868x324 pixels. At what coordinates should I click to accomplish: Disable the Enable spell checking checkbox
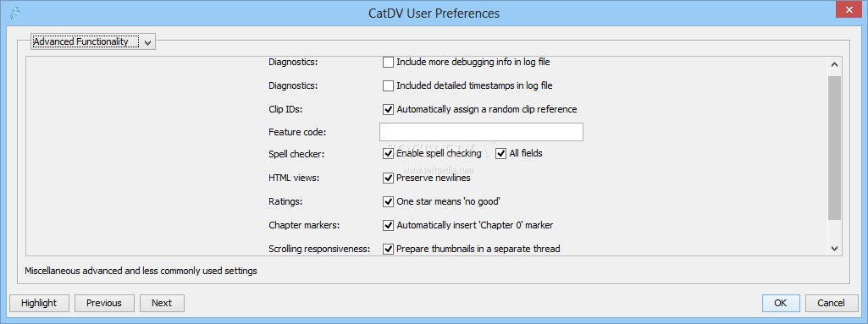(388, 153)
